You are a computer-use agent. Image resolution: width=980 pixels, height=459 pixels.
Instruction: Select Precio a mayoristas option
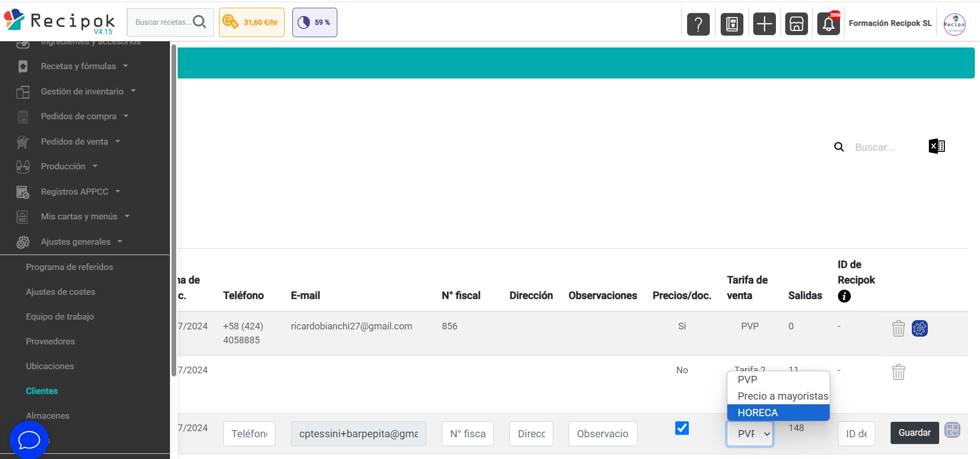pos(778,396)
